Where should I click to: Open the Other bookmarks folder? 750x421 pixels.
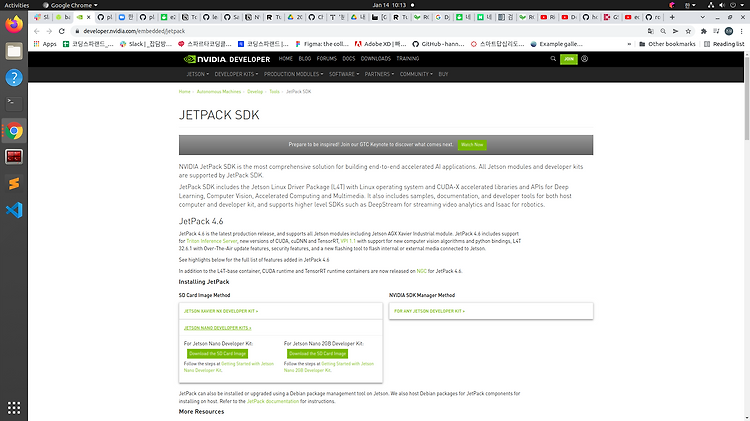point(667,44)
